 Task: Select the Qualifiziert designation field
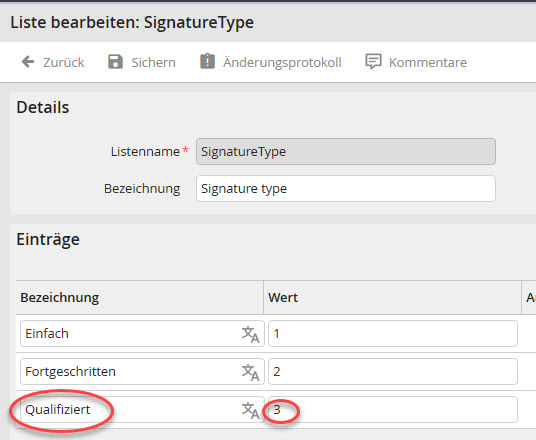pyautogui.click(x=142, y=410)
